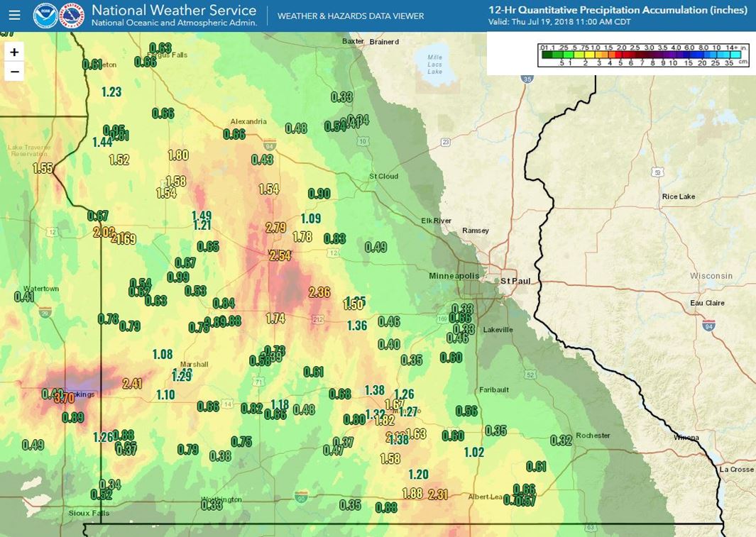Screen dimensions: 756x537
Task: Click the 1.10 precipitation value
Action: tap(165, 395)
